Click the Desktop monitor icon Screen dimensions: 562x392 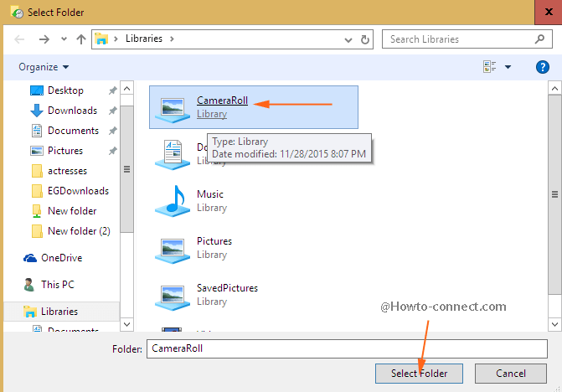click(37, 90)
